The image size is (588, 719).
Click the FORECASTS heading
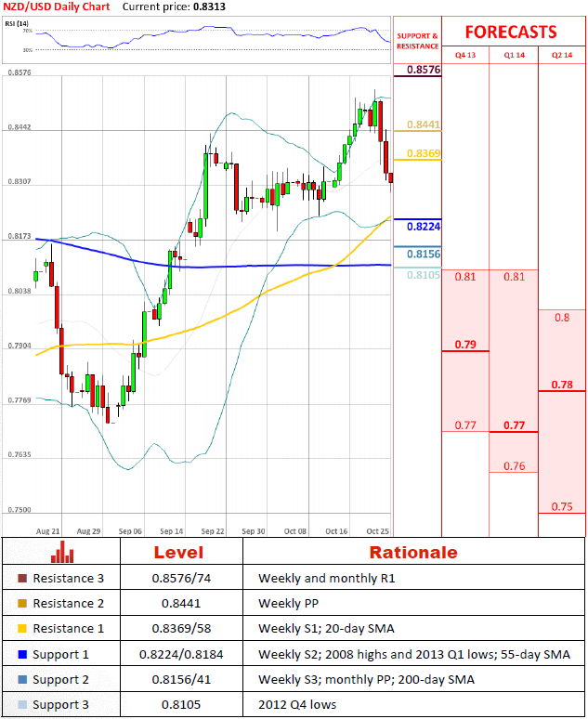click(510, 32)
